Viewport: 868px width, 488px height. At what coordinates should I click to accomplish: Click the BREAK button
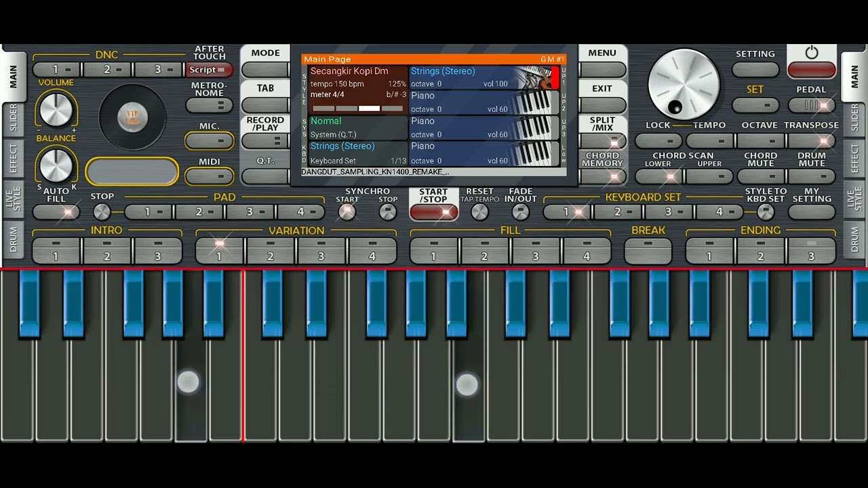[648, 251]
